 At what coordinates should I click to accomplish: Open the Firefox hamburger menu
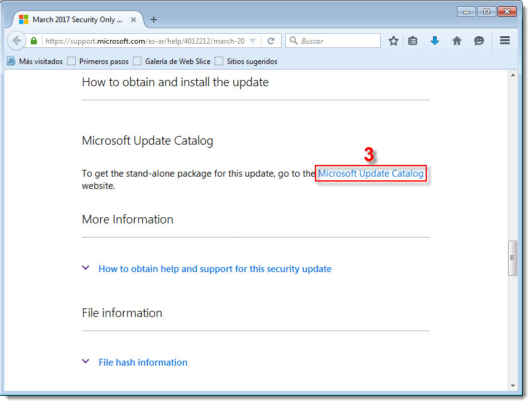tap(505, 41)
